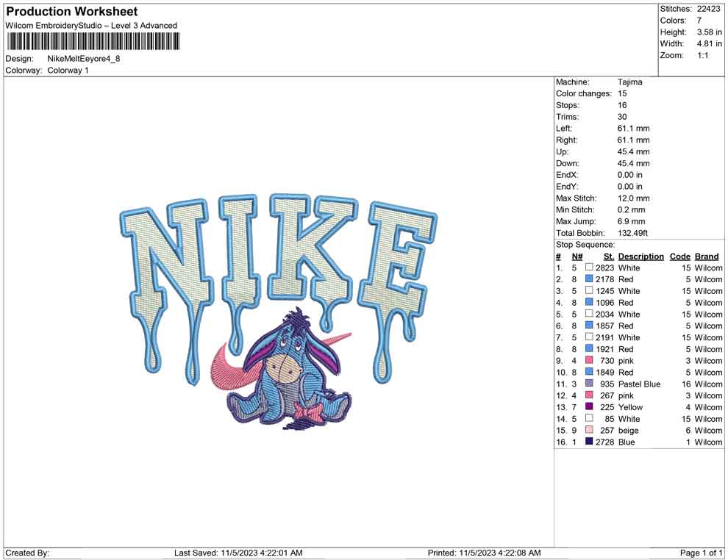Click the Colorway 1 value
Viewport: 728px width, 560px height.
(68, 71)
